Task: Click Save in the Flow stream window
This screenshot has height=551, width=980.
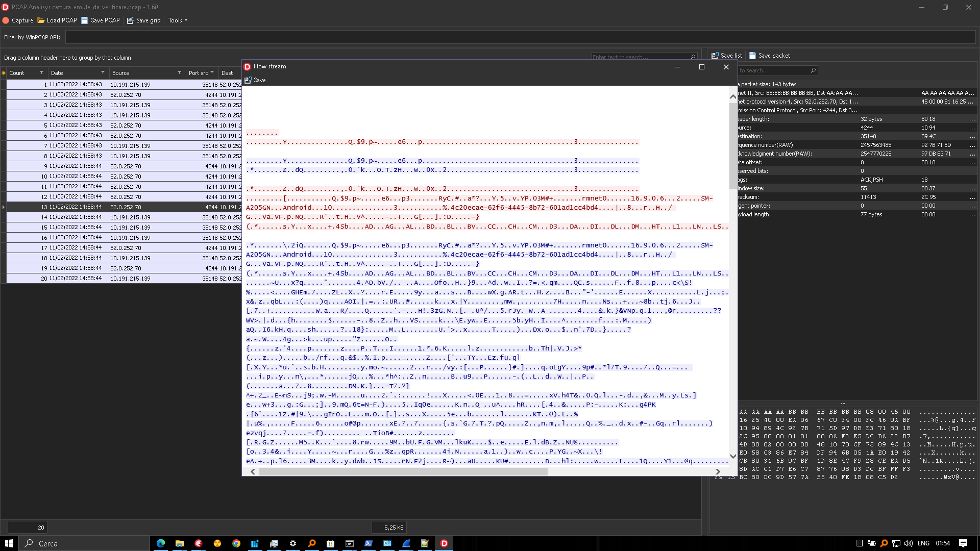Action: pyautogui.click(x=255, y=80)
